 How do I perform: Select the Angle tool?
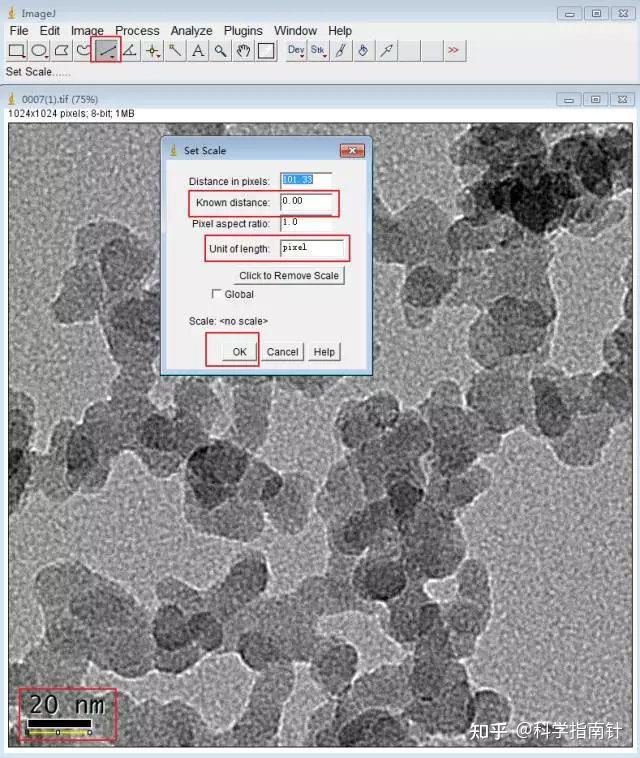[130, 50]
